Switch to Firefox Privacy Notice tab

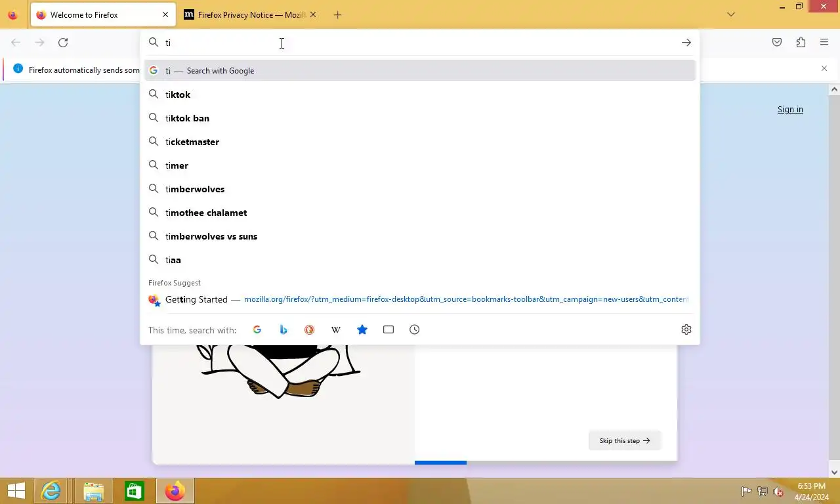(249, 14)
